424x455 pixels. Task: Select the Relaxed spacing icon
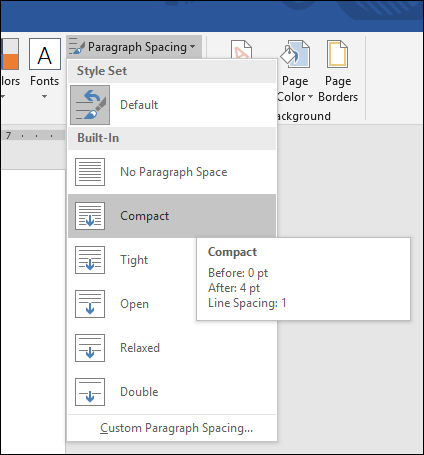coord(90,348)
